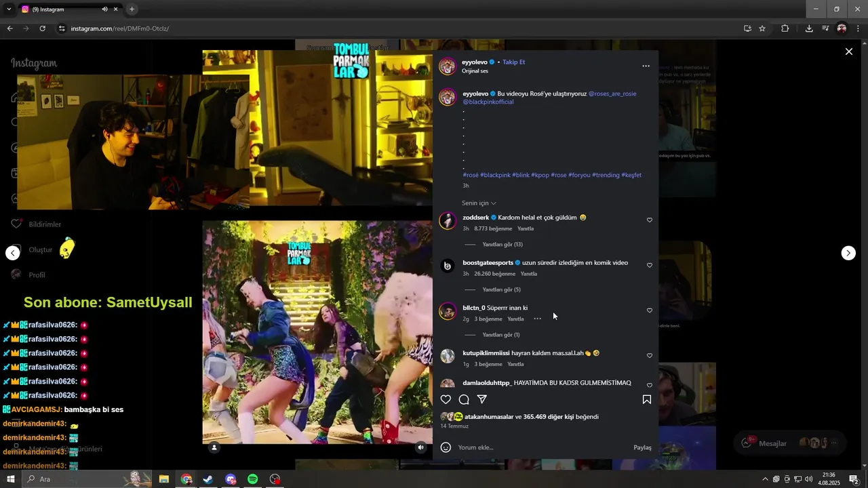This screenshot has height=488, width=868.
Task: Like bllctn_0's comment
Action: [x=649, y=310]
